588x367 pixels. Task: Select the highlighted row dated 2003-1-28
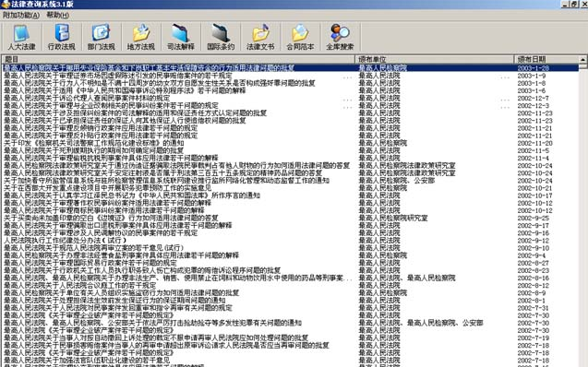[291, 68]
